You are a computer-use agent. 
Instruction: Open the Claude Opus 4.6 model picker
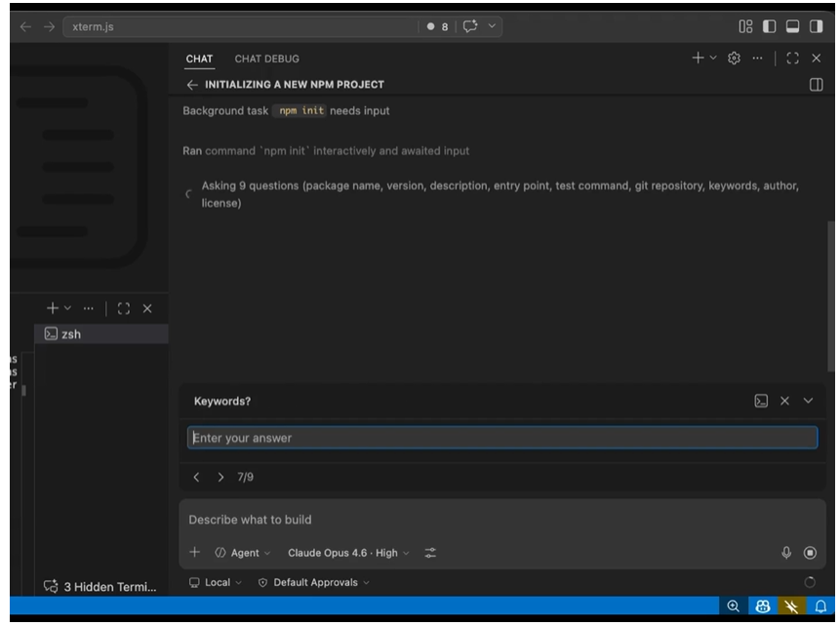pyautogui.click(x=348, y=553)
